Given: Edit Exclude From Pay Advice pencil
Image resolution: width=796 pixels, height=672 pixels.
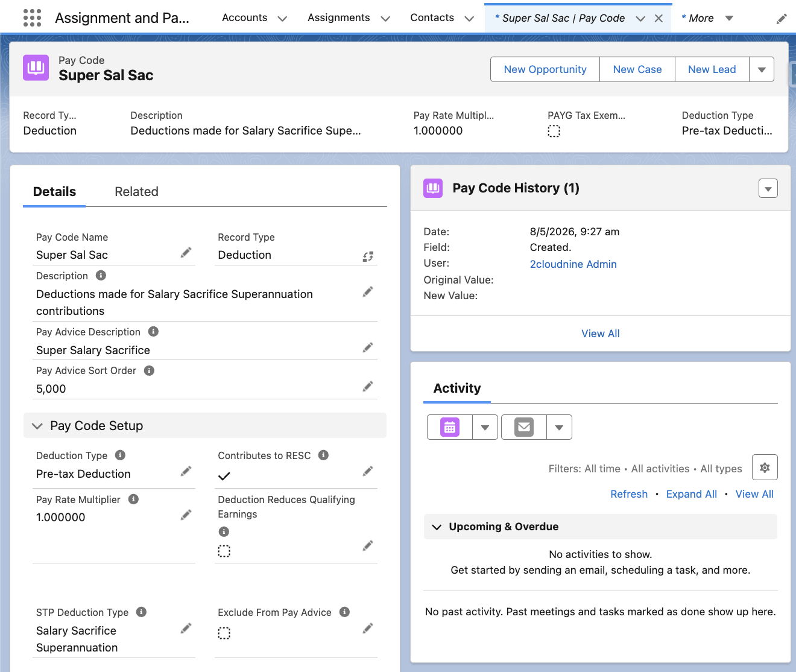Looking at the screenshot, I should (x=368, y=629).
